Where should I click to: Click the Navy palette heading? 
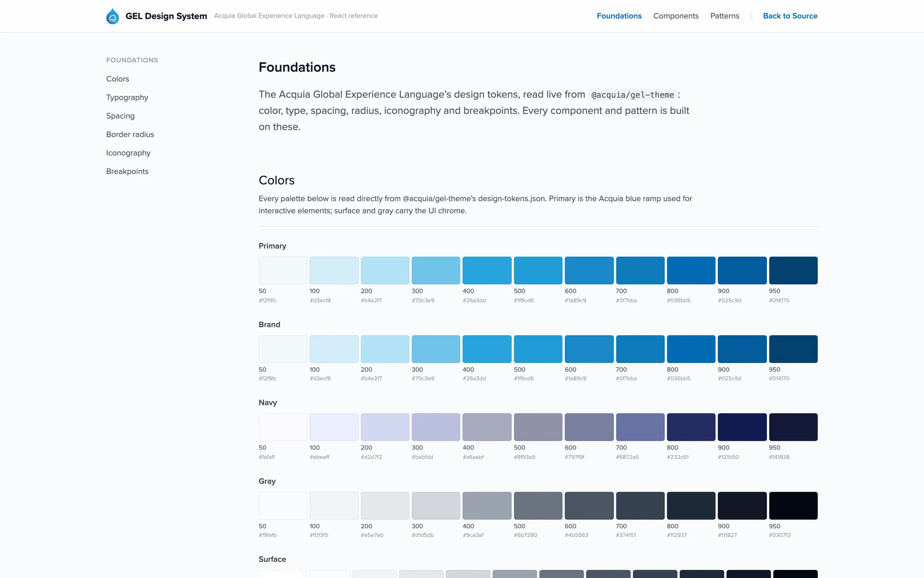268,403
